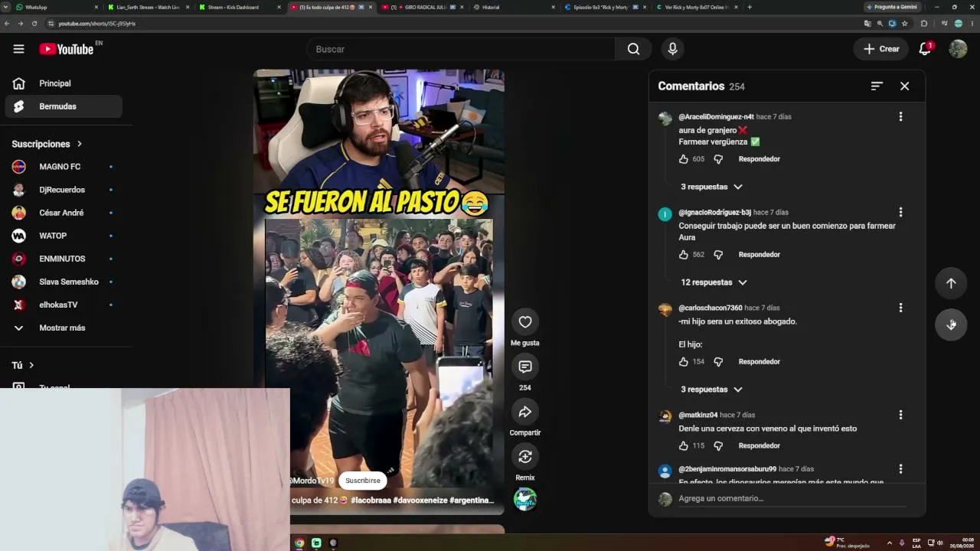Subscribe to @MordoTv19 with Suscribirse
Screen dimensions: 980x551
[x=363, y=481]
